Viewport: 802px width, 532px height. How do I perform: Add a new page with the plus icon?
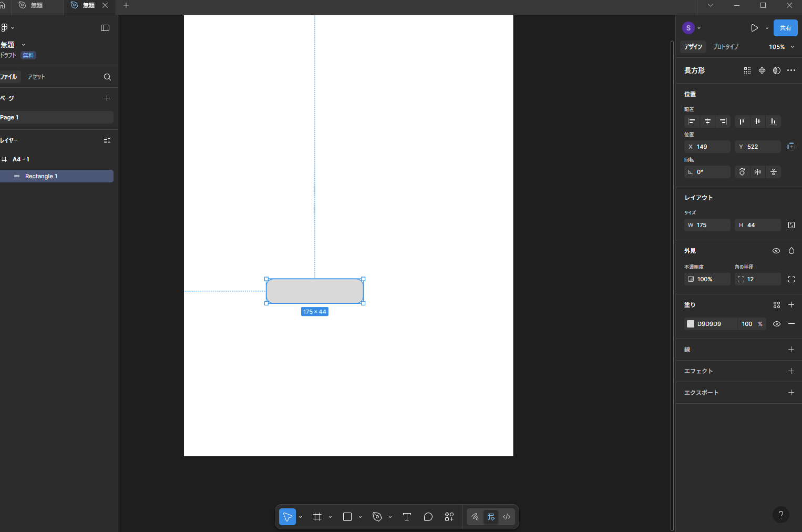click(107, 98)
